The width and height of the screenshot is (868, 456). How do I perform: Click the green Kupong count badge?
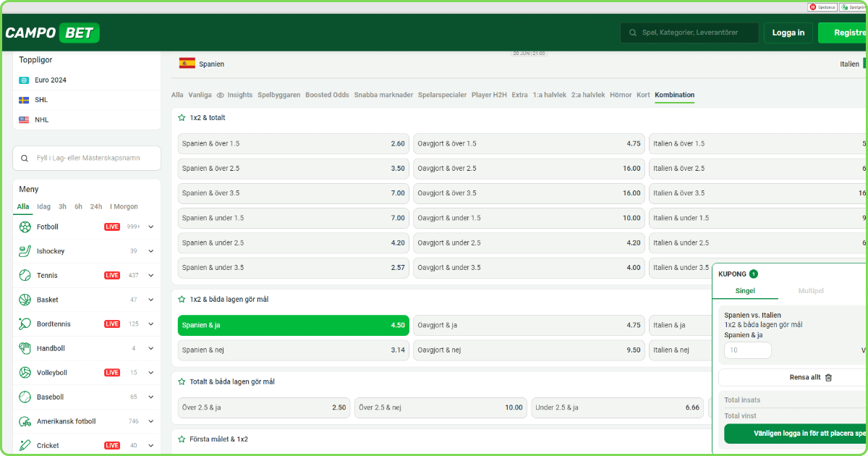point(754,274)
